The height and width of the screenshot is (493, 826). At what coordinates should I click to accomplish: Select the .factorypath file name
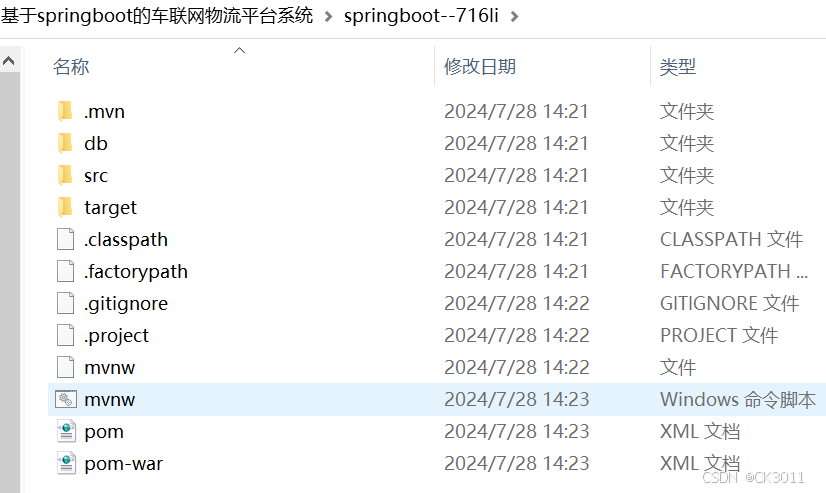(x=136, y=271)
